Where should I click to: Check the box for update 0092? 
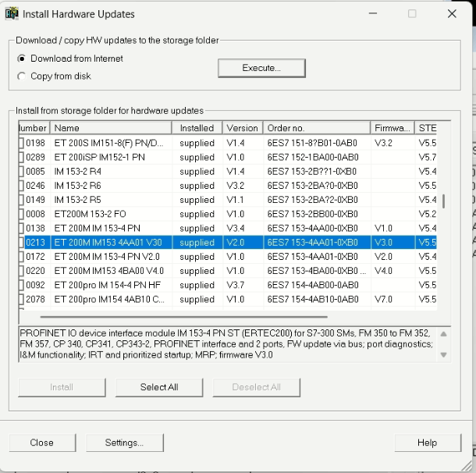(21, 285)
